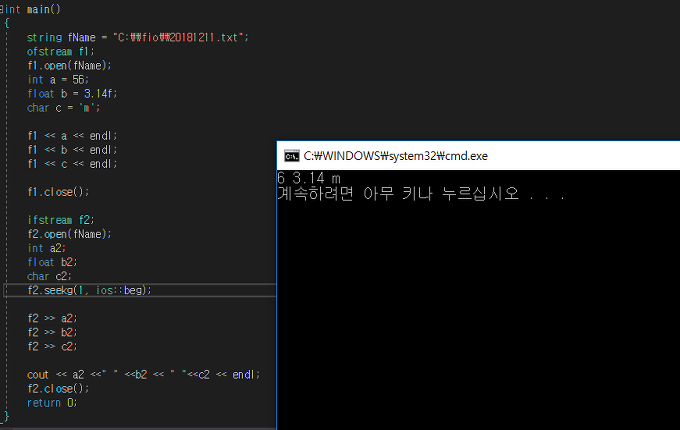Click the 'return 0;' line
680x430 pixels.
52,403
